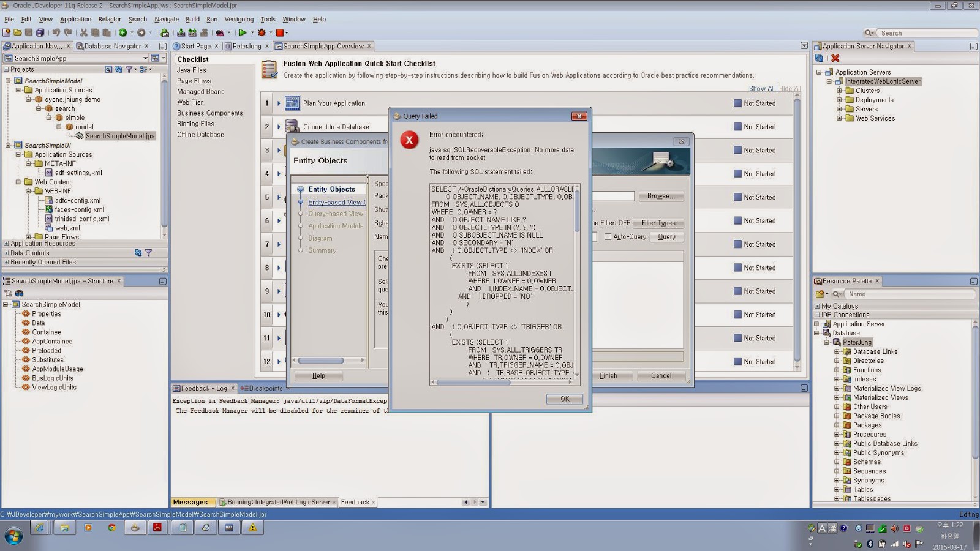This screenshot has height=551, width=980.
Task: Expand step 2 Connect to a Database
Action: pos(279,127)
